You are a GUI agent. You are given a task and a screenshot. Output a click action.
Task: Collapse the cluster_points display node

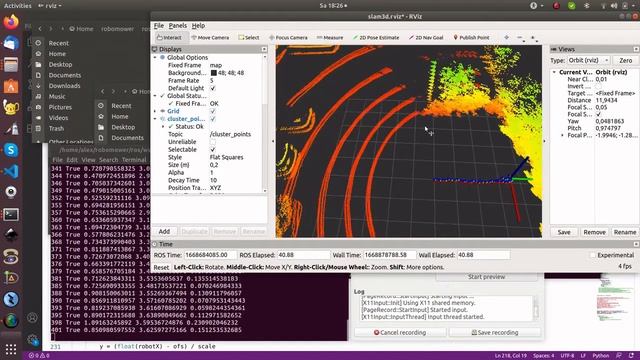(x=155, y=119)
